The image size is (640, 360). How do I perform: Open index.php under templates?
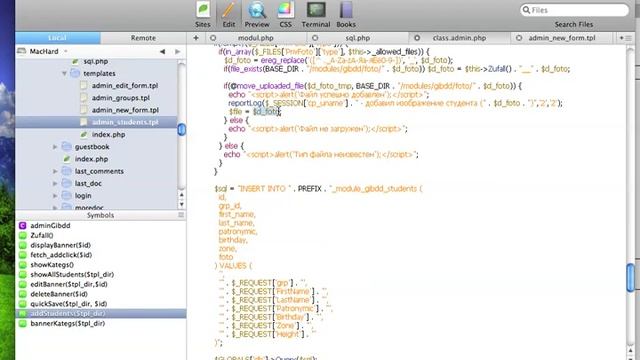click(108, 135)
